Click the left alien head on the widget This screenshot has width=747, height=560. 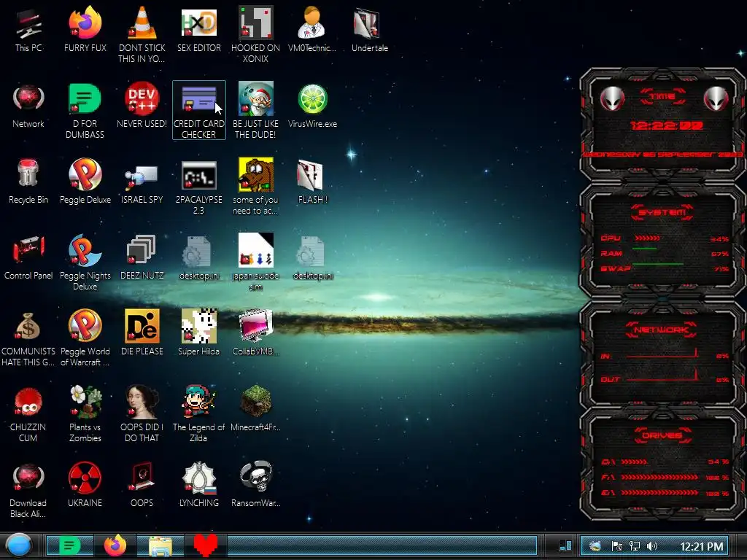(612, 98)
